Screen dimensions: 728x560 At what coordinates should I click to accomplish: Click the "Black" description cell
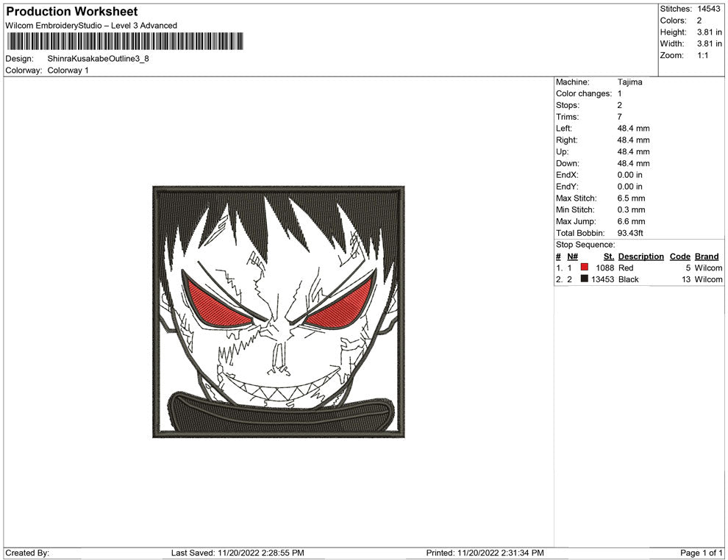click(x=628, y=279)
